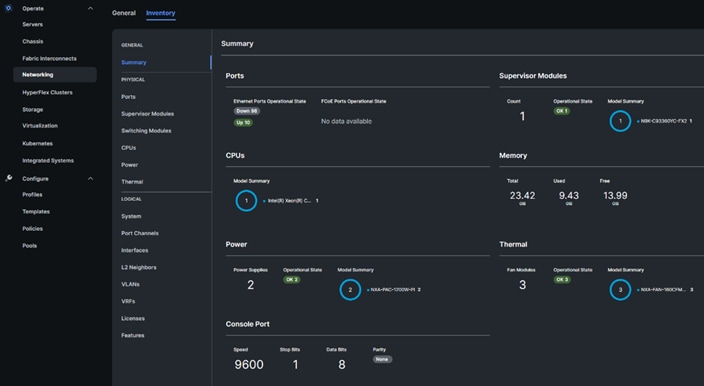
Task: Open Profiles under Configure
Action: click(x=32, y=194)
